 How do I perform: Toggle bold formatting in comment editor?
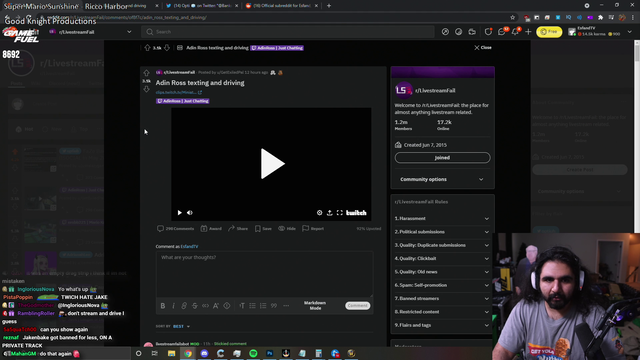click(163, 306)
